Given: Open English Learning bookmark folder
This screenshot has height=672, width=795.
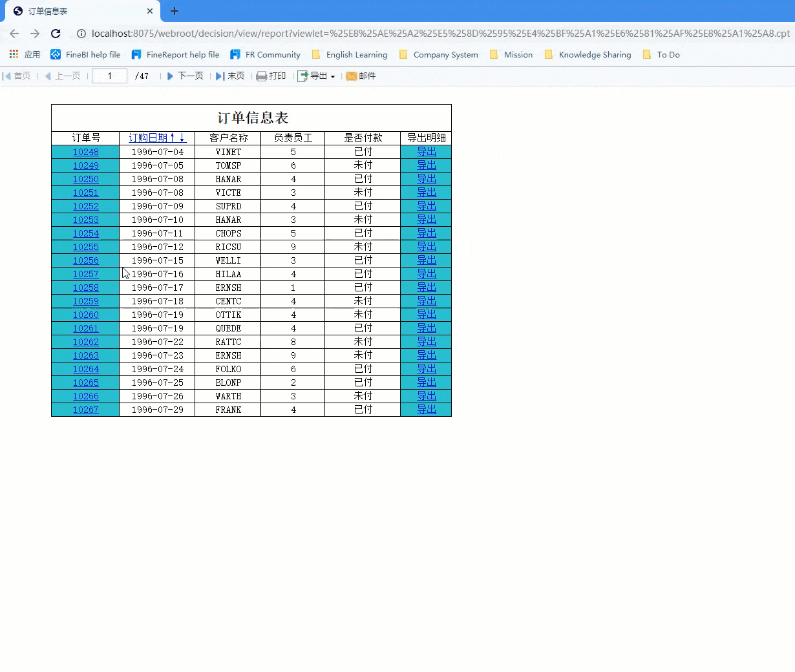Looking at the screenshot, I should pyautogui.click(x=350, y=54).
